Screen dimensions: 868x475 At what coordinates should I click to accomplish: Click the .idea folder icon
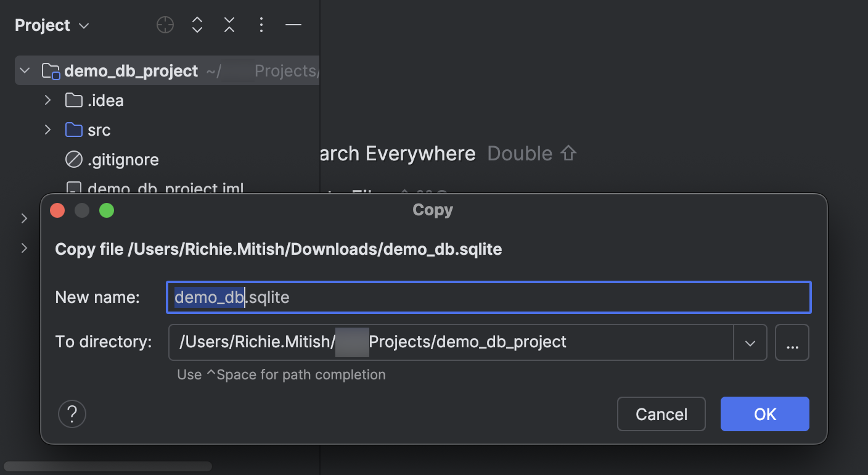73,100
